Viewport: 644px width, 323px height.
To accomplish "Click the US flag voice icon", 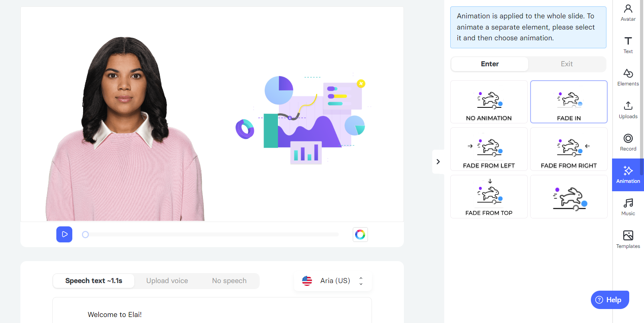I will point(307,281).
